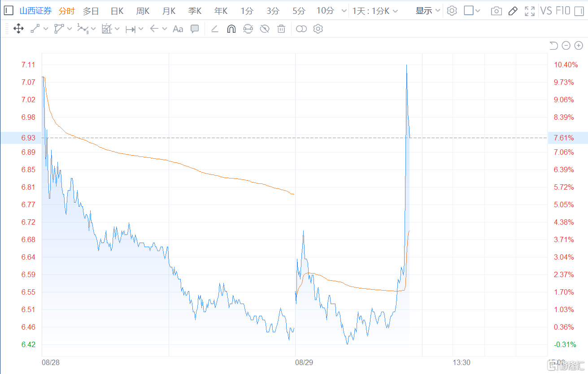Click the pencil drawing-tools icon
Image resolution: width=588 pixels, height=374 pixels.
513,11
